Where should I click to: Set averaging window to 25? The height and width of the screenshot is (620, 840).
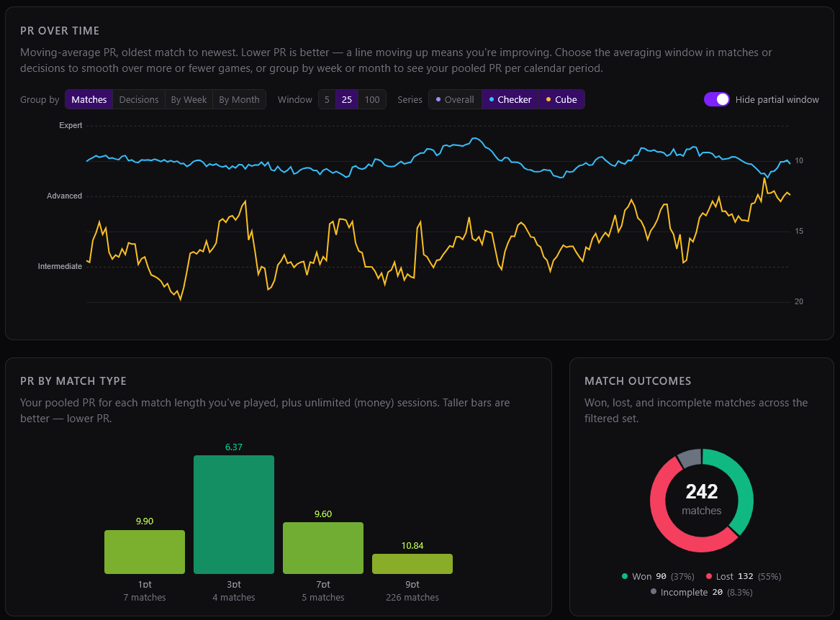347,99
